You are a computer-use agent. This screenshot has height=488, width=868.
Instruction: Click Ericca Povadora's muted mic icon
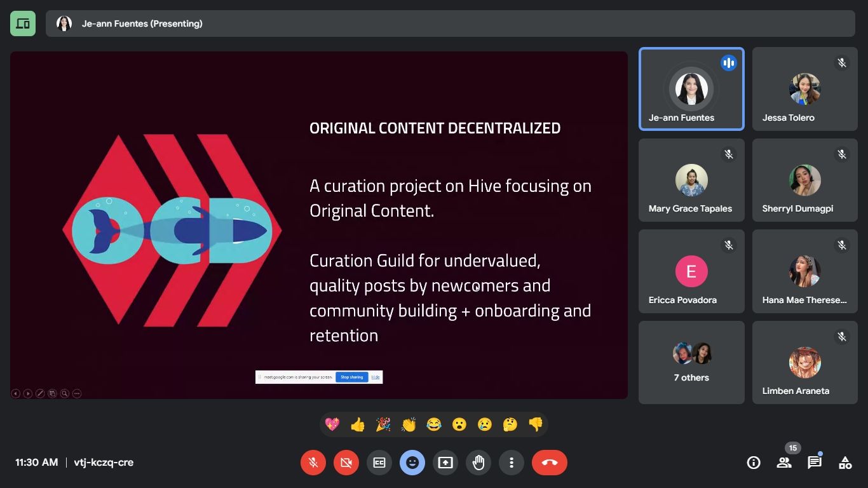pos(729,245)
